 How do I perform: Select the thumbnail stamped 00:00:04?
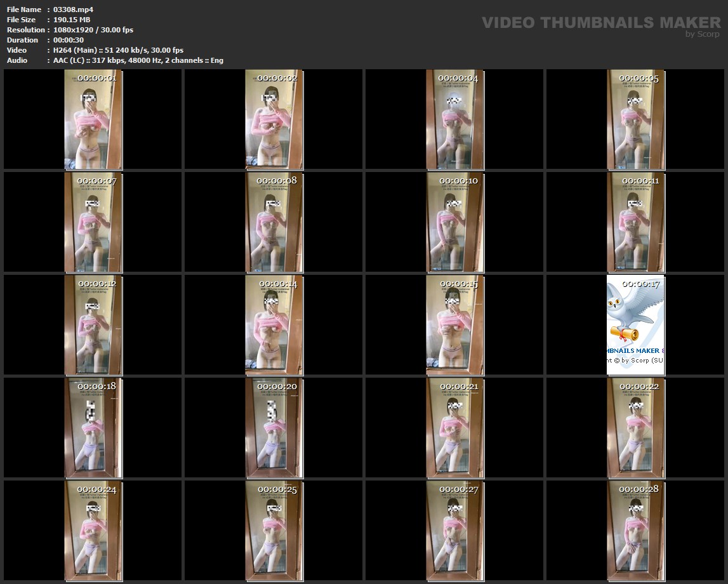pos(455,119)
